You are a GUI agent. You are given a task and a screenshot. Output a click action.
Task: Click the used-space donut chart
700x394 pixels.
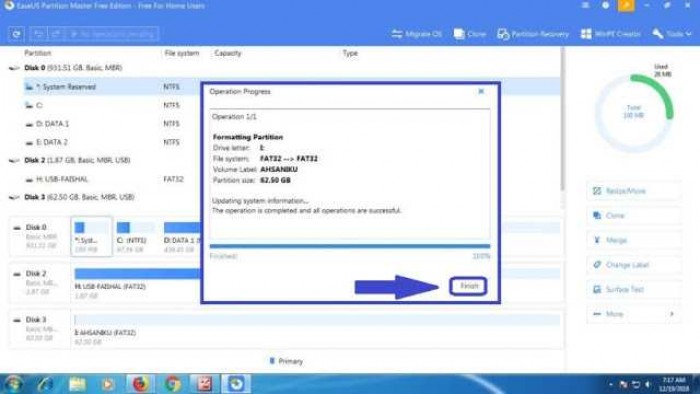634,113
